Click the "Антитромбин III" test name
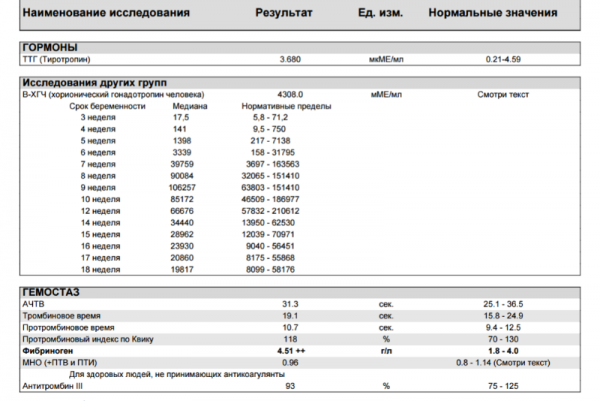Screen dimensions: 600x401 (55, 385)
